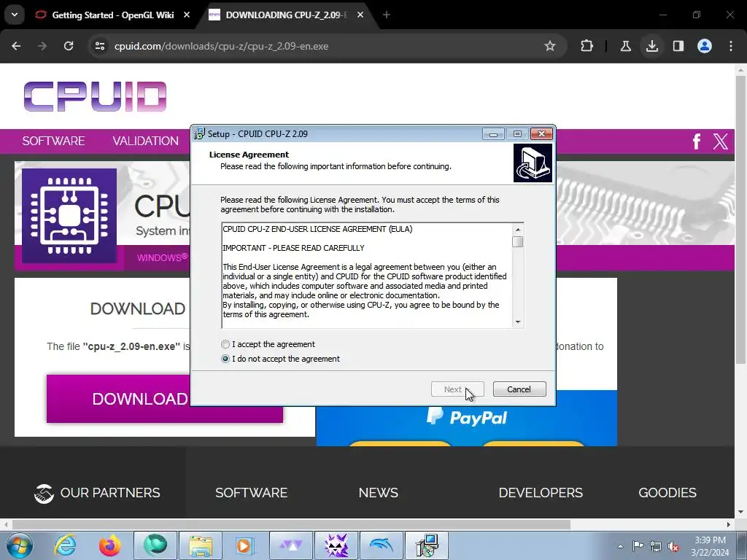Reload the current page

click(69, 46)
